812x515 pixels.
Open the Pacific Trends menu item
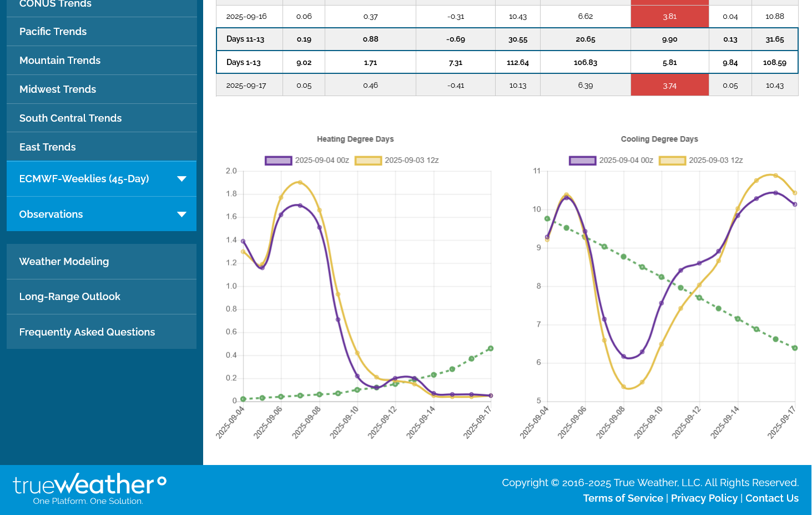point(53,32)
